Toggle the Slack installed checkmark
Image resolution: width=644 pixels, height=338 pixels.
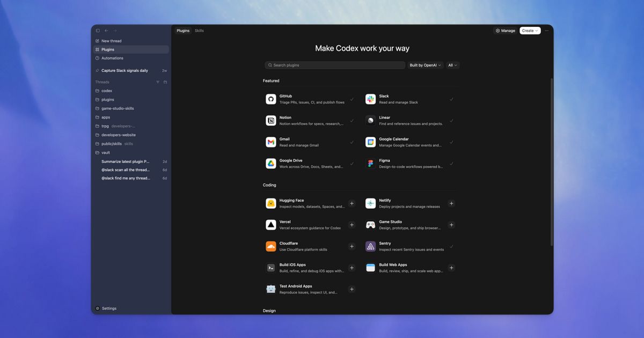[x=452, y=99]
